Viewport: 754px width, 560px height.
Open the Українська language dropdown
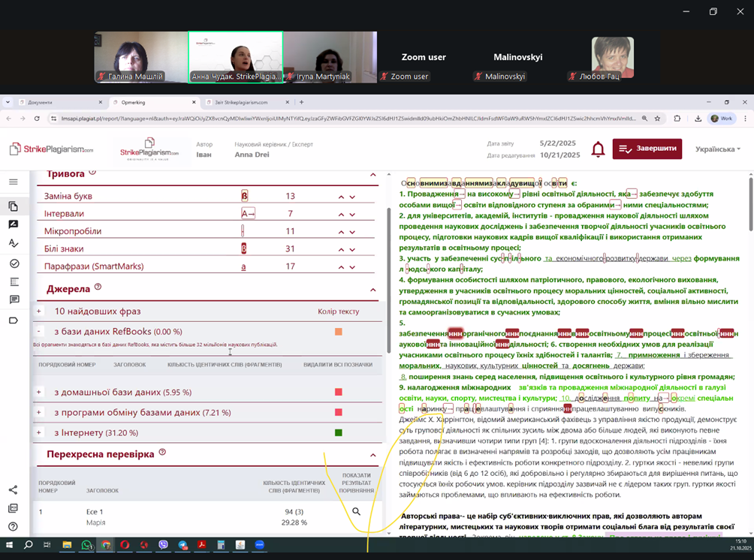point(717,149)
